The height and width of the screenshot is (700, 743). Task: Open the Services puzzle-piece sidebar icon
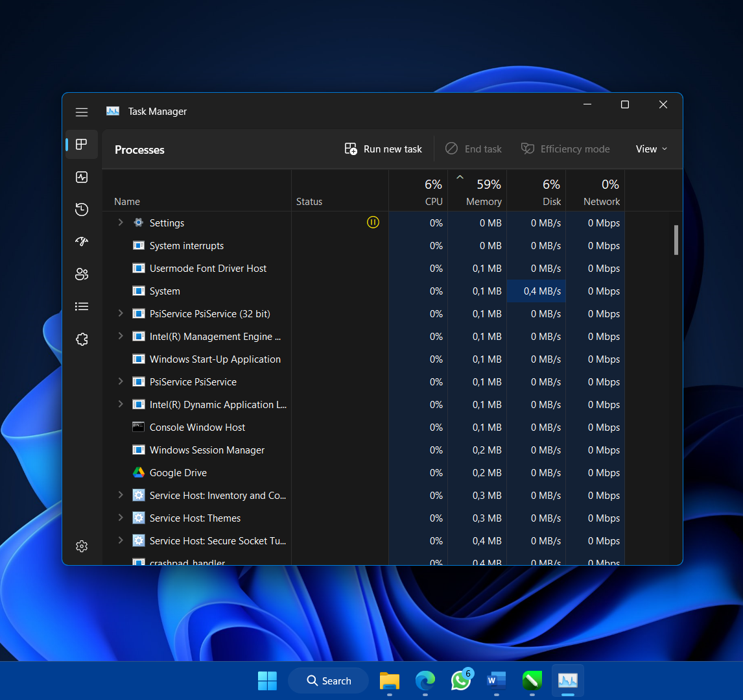point(82,339)
